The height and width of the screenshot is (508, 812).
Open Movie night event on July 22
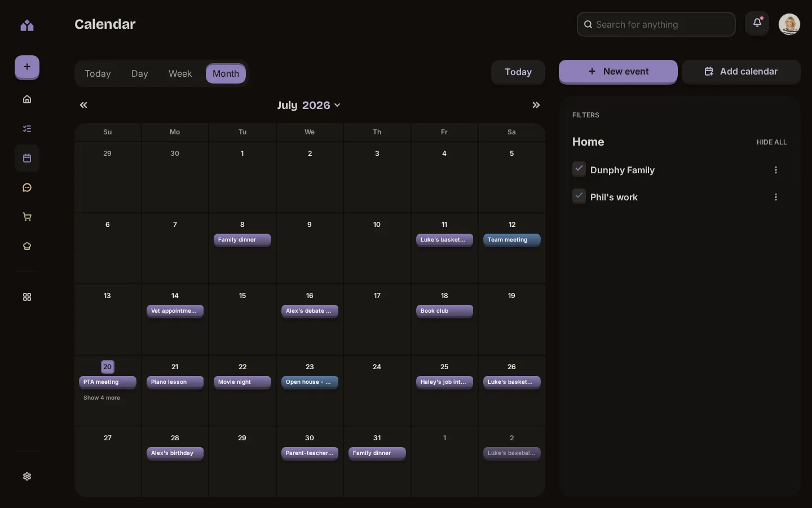click(242, 382)
